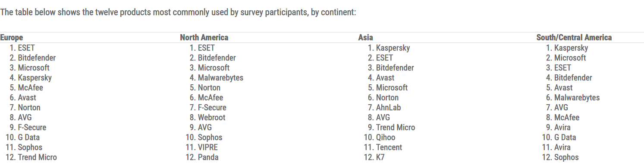This screenshot has height=163, width=644.
Task: Click Sophos in the South/Central America list
Action: click(566, 157)
